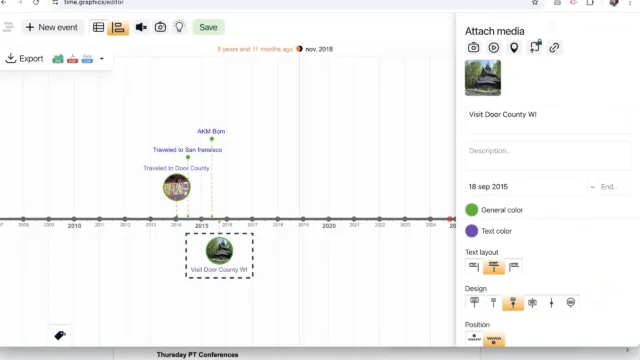Choose centered text layout option
640x360 pixels.
493,267
